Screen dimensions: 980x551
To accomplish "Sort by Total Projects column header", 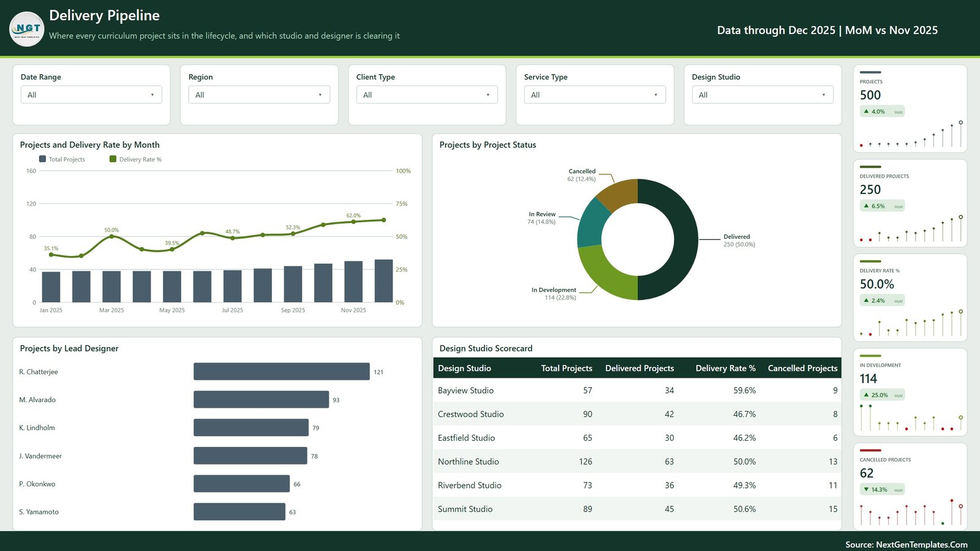I will click(x=567, y=369).
